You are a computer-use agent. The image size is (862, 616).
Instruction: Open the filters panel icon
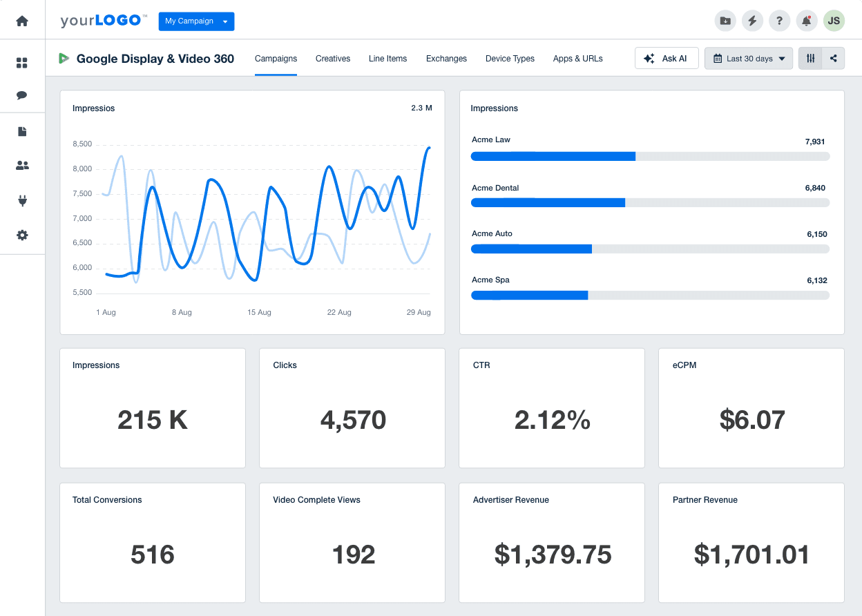pyautogui.click(x=810, y=58)
